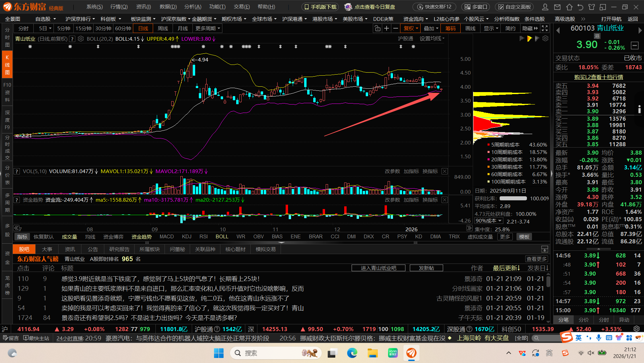The image size is (644, 363).
Task: Switch to 分时 intraday view
Action: coord(24,29)
